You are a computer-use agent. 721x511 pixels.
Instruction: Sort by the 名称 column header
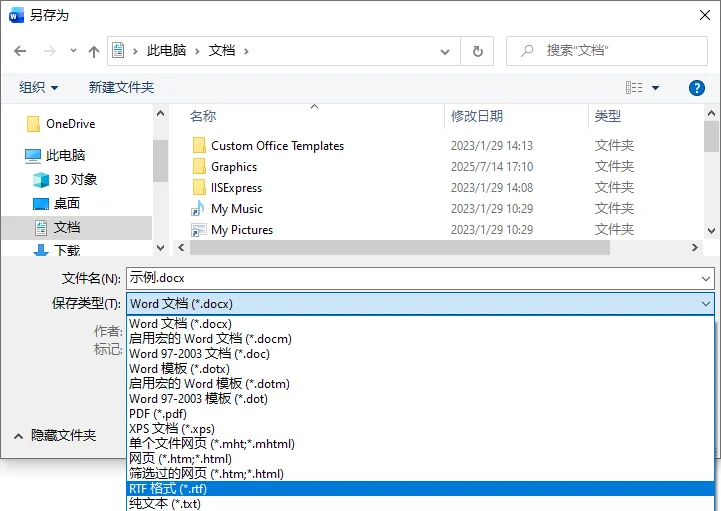(x=203, y=116)
